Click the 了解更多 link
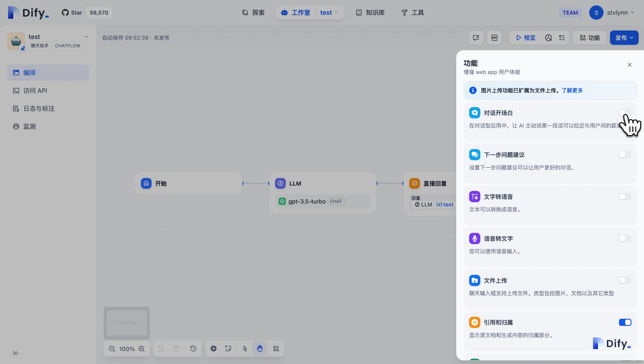Screen dimensions: 644x364 coord(572,90)
